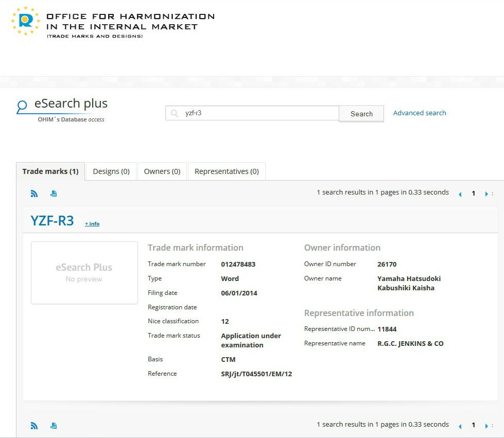This screenshot has height=438, width=504.
Task: Click the PDF icon below the results
Action: [54, 426]
